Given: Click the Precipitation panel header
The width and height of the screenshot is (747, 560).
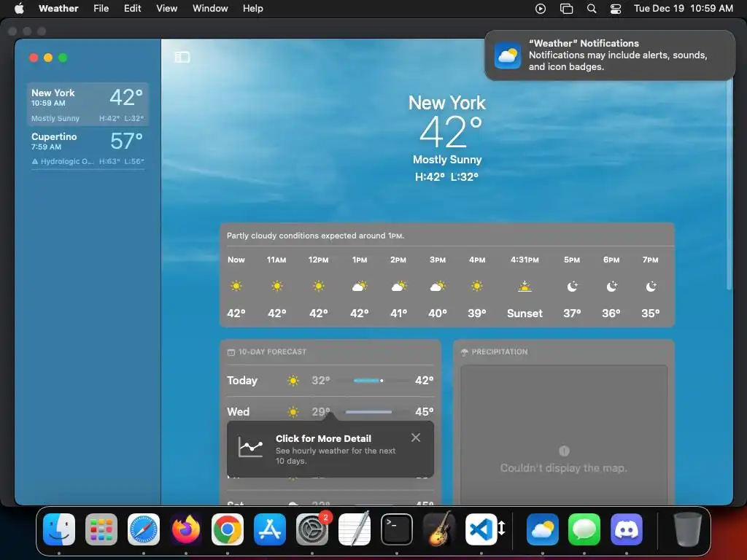Looking at the screenshot, I should point(495,352).
